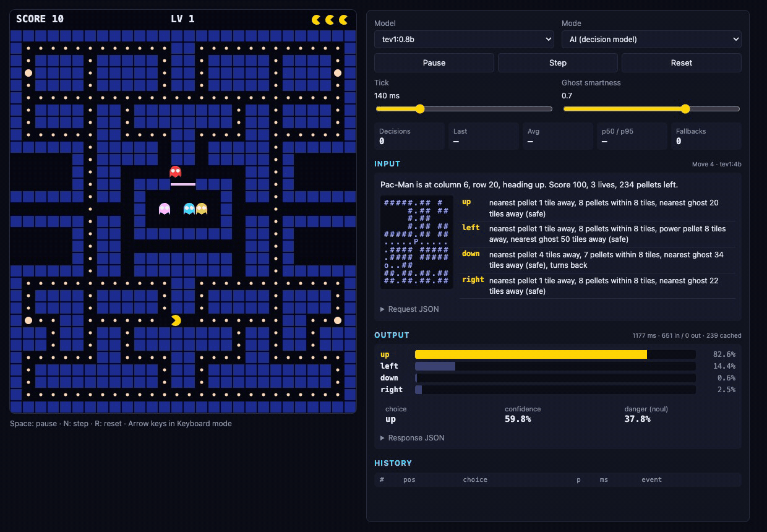The width and height of the screenshot is (767, 532).
Task: Click the 2.5% probability value
Action: point(726,390)
